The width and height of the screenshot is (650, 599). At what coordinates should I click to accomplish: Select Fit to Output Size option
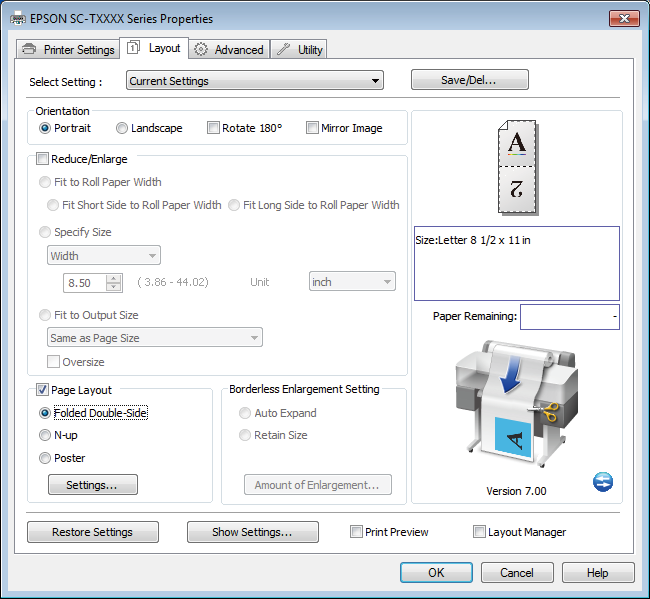pos(89,315)
